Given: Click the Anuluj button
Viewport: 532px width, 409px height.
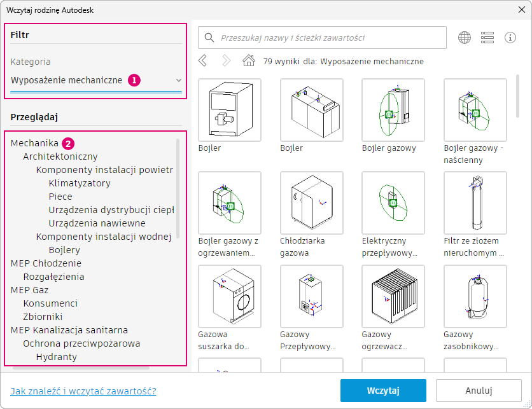Looking at the screenshot, I should [479, 391].
